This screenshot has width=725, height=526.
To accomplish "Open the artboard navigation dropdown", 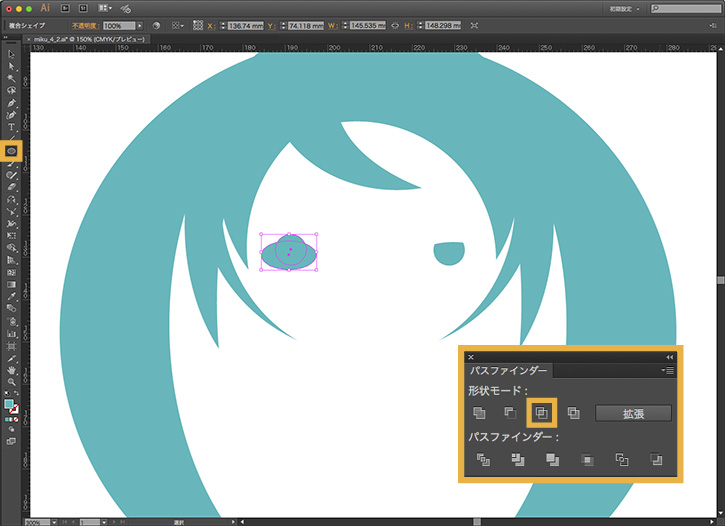I will point(104,522).
